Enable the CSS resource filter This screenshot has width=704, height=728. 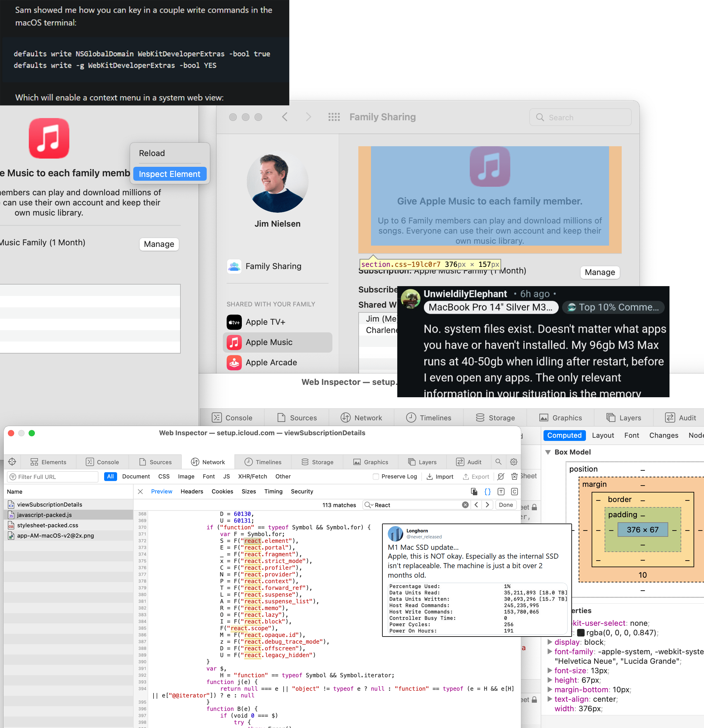164,477
